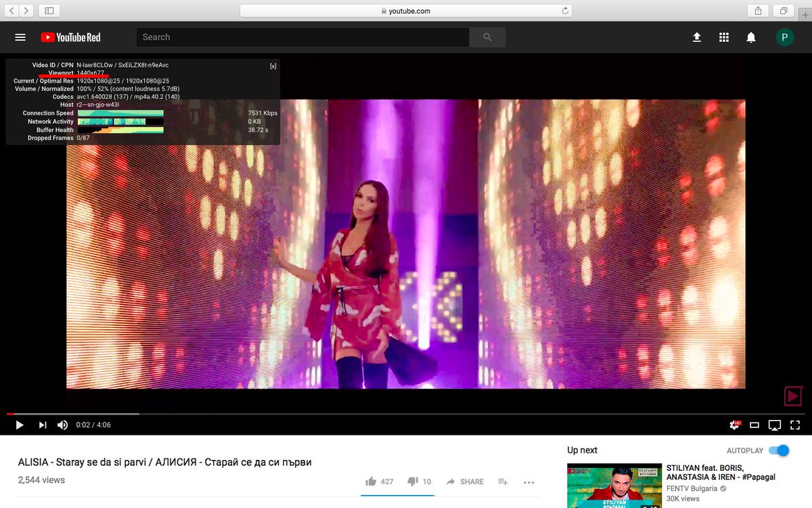Screen dimensions: 812x508
Task: Enter fullscreen using player corner icon
Action: 795,425
